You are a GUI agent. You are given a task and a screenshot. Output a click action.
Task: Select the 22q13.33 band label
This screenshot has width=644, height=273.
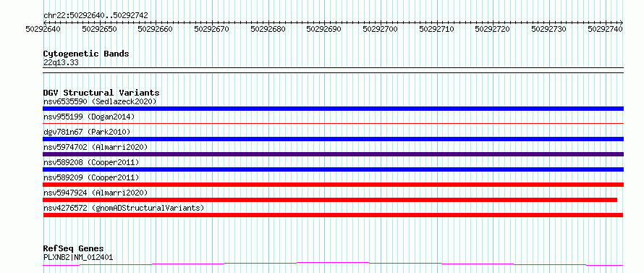coord(61,62)
